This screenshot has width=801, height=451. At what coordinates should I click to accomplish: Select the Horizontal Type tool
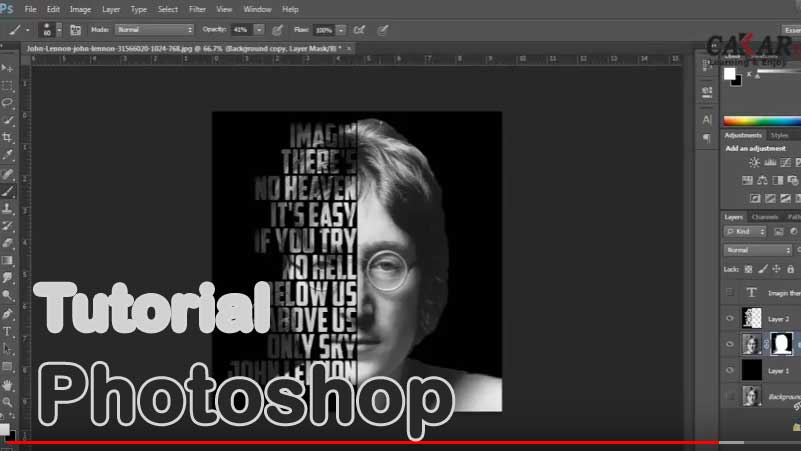click(7, 331)
